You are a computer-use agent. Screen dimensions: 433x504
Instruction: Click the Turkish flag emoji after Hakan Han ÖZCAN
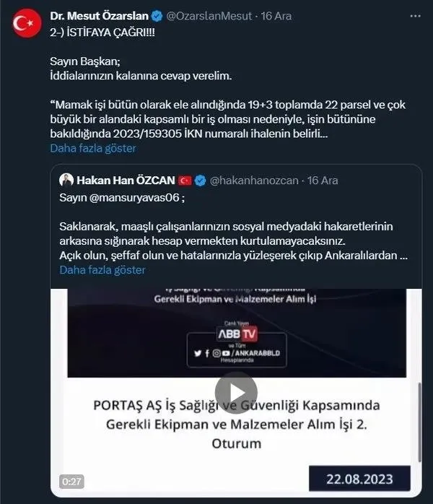click(185, 180)
